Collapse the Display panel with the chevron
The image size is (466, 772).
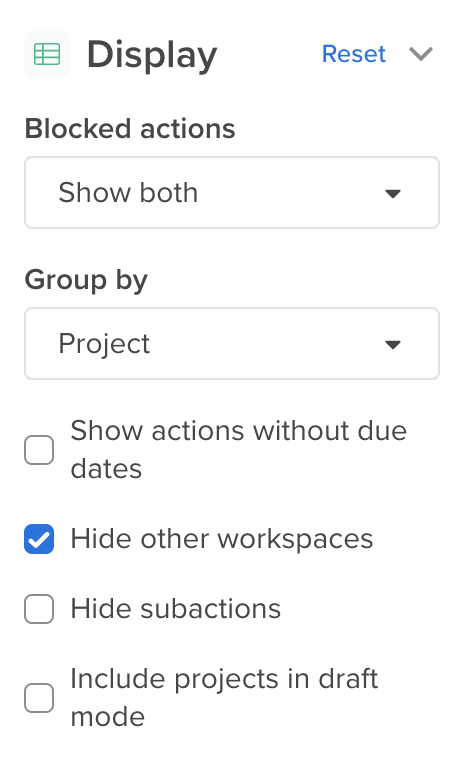421,54
